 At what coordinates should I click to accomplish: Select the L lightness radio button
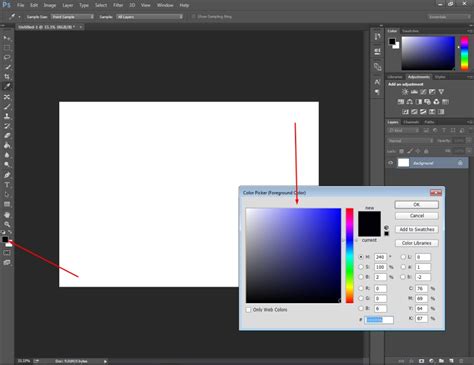point(403,257)
